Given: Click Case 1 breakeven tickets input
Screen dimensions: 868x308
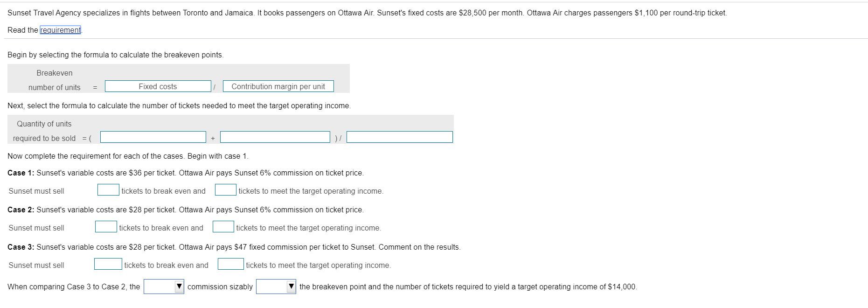Looking at the screenshot, I should (x=108, y=189).
